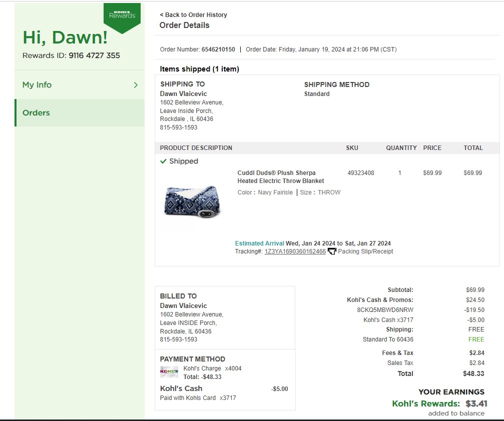Click the SKU number 49323408
The image size is (504, 421).
361,173
